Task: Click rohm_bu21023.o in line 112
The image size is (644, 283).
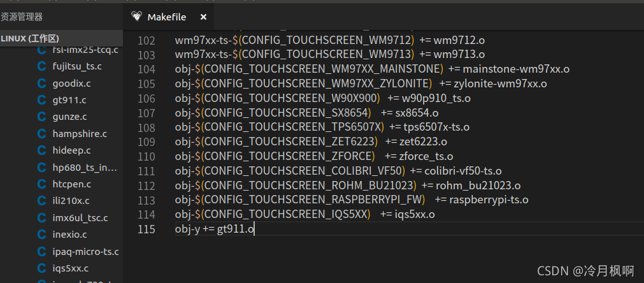Action: [x=478, y=185]
